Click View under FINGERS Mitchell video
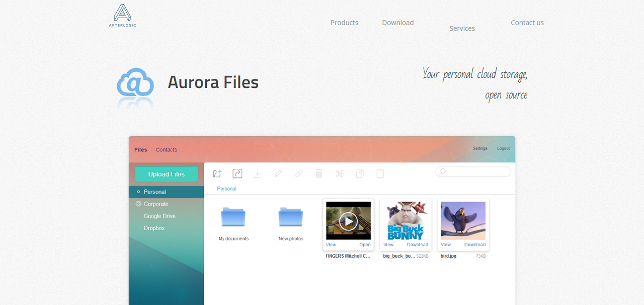 [331, 245]
